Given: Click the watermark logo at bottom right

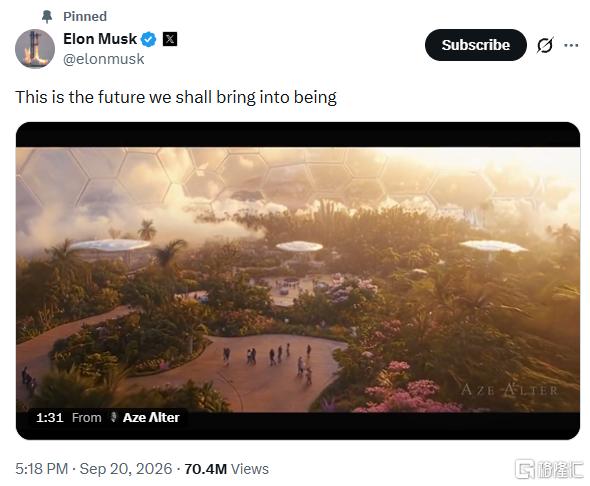Looking at the screenshot, I should tap(548, 469).
